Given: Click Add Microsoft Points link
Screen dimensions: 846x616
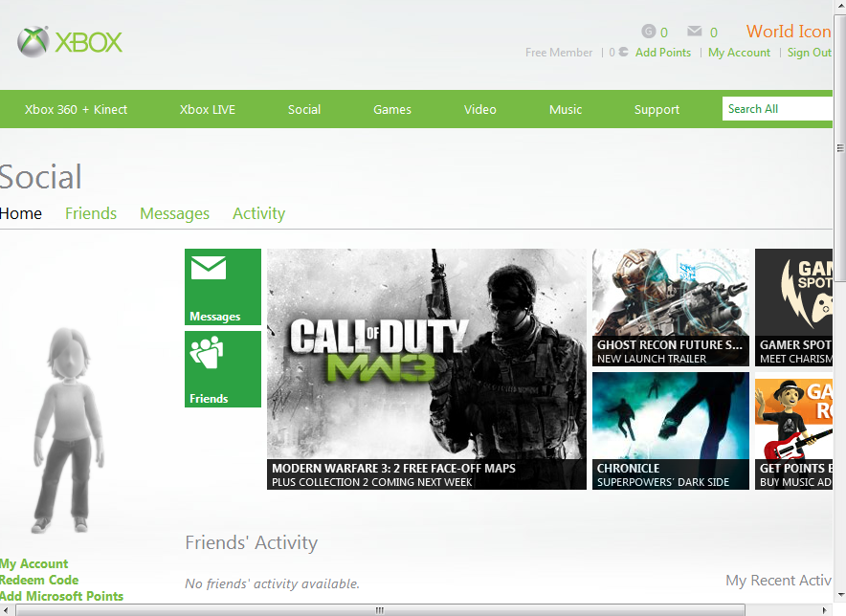Looking at the screenshot, I should 61,596.
